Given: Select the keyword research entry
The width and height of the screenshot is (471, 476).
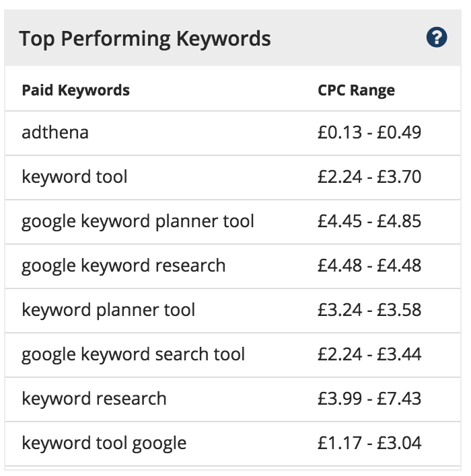Looking at the screenshot, I should click(x=94, y=399).
